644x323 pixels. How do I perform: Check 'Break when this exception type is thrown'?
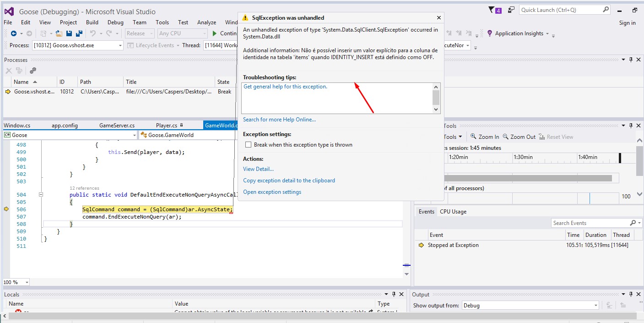(x=249, y=145)
